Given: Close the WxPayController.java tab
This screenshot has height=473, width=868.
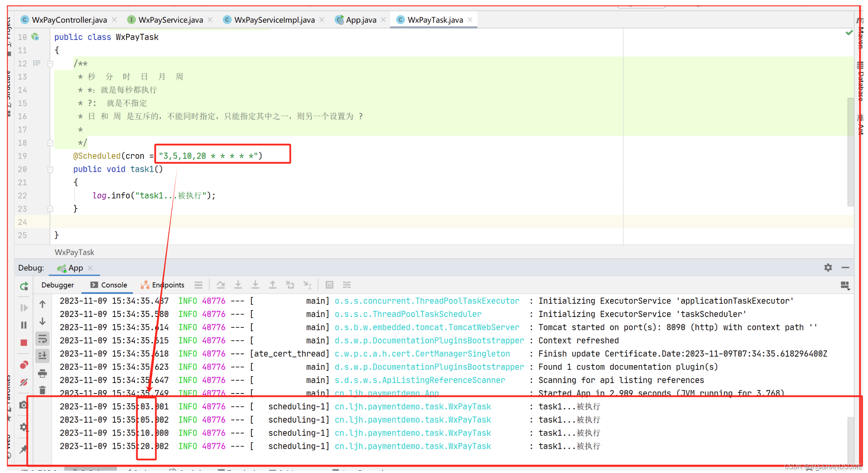Looking at the screenshot, I should click(114, 20).
